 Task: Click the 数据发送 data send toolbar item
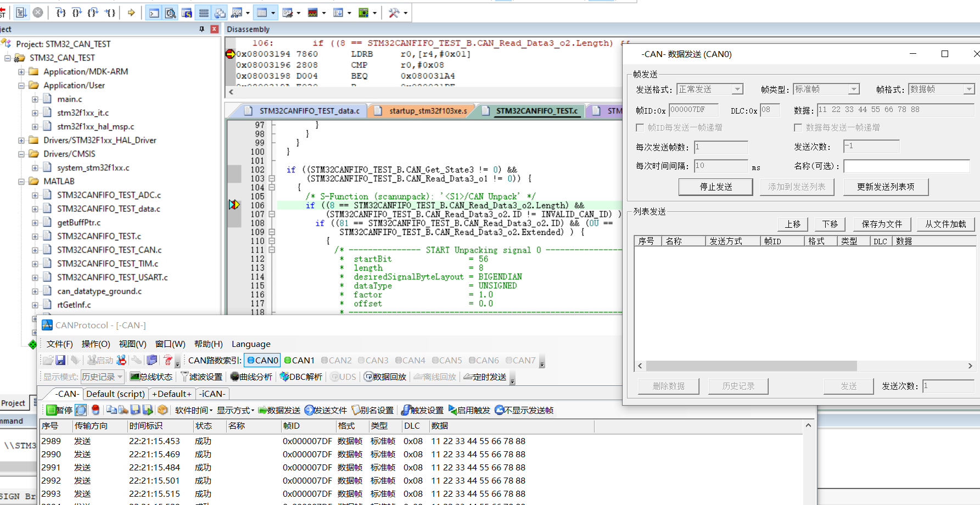coord(279,410)
